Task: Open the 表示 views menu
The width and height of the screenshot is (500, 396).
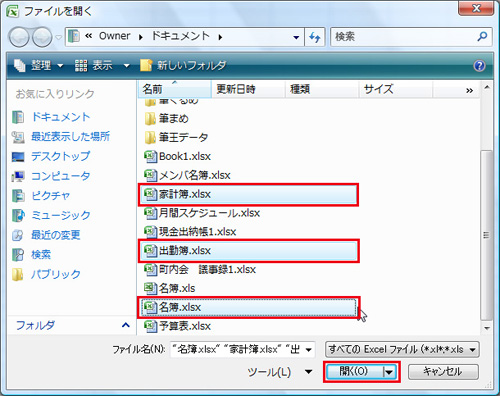Action: (94, 65)
